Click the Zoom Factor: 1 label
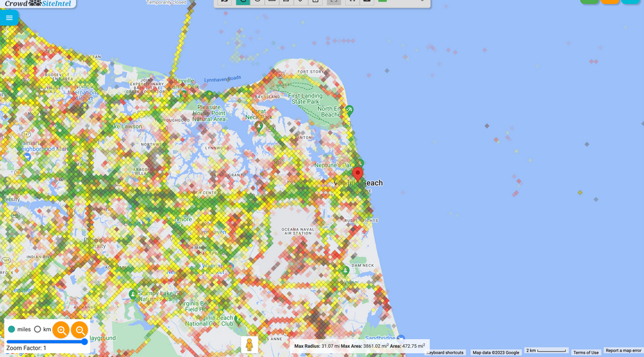The image size is (644, 357). click(x=26, y=348)
